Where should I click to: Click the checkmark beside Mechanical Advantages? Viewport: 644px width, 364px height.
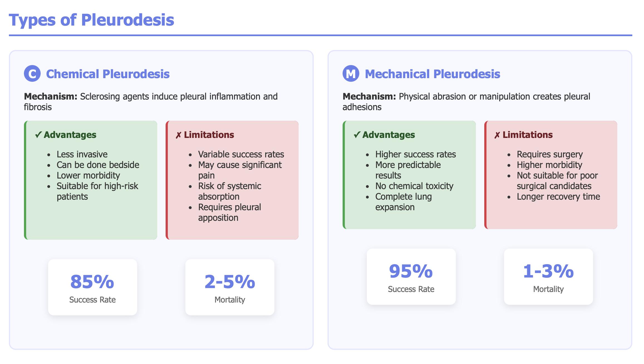click(357, 135)
